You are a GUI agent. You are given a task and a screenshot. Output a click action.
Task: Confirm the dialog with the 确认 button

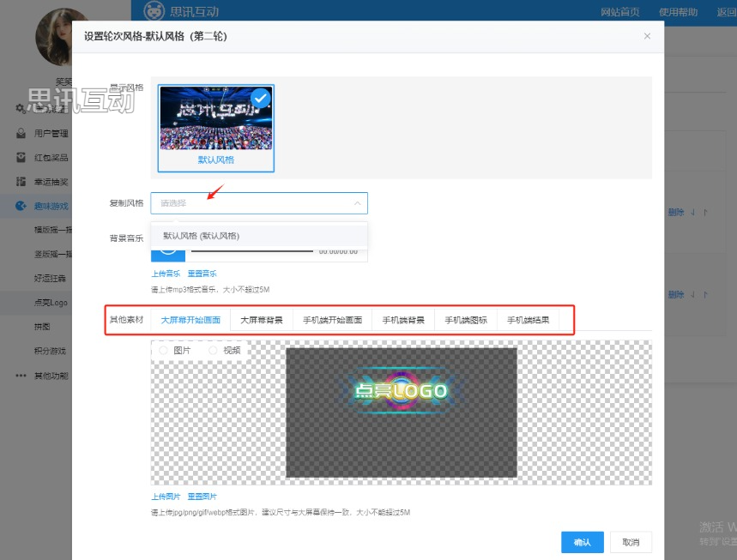pyautogui.click(x=583, y=542)
